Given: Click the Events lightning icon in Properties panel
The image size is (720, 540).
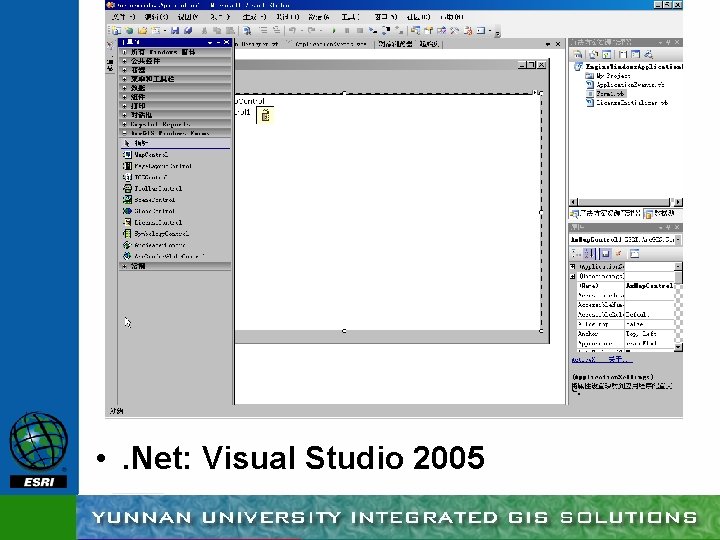Looking at the screenshot, I should point(619,253).
